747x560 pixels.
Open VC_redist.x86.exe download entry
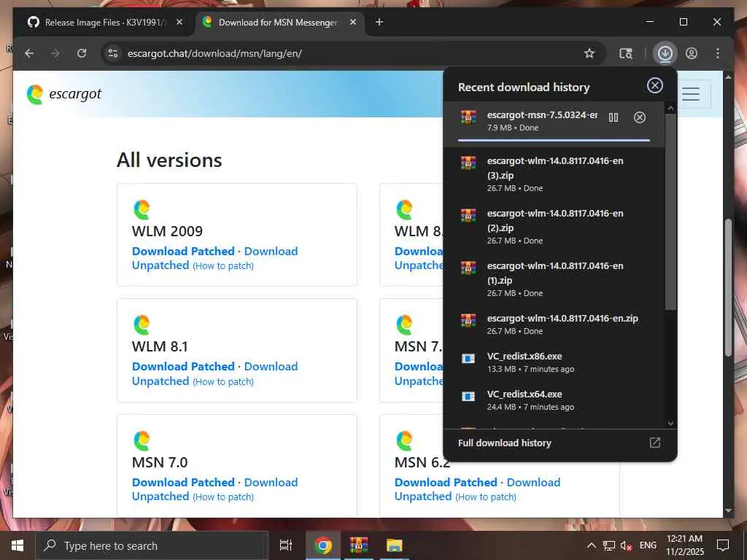[x=554, y=362]
